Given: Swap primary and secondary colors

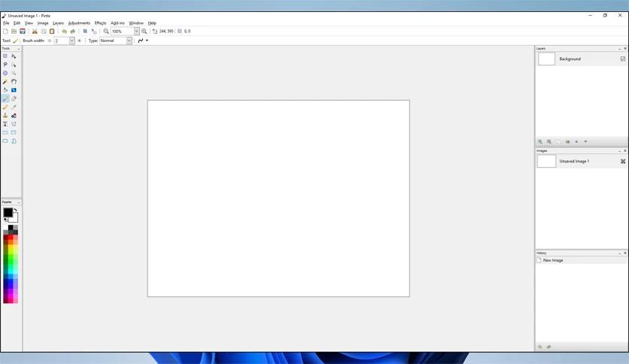Looking at the screenshot, I should coord(15,210).
